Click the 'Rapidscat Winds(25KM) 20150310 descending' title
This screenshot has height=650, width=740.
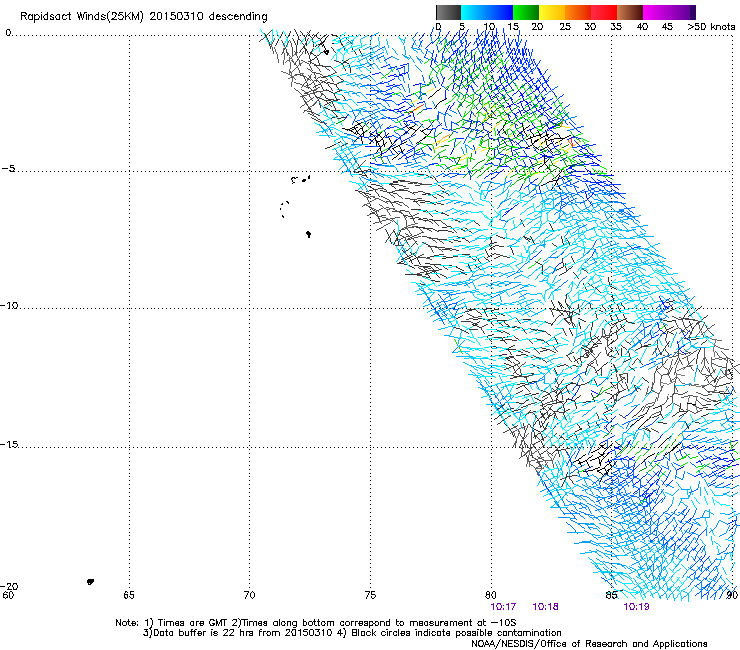coord(144,17)
